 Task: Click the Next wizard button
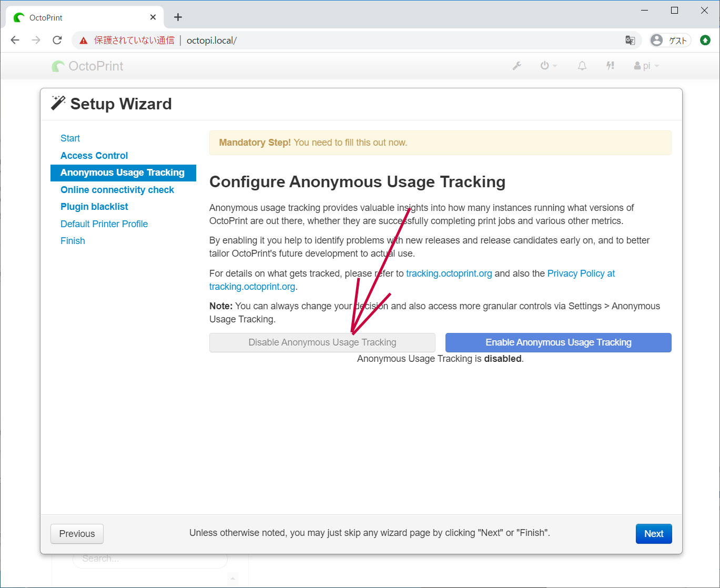tap(654, 534)
